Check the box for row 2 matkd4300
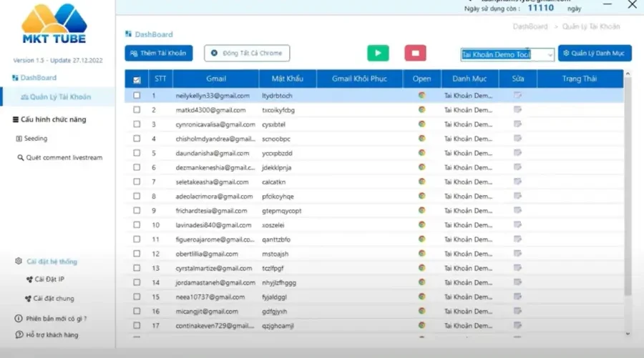The width and height of the screenshot is (644, 358). coord(137,109)
